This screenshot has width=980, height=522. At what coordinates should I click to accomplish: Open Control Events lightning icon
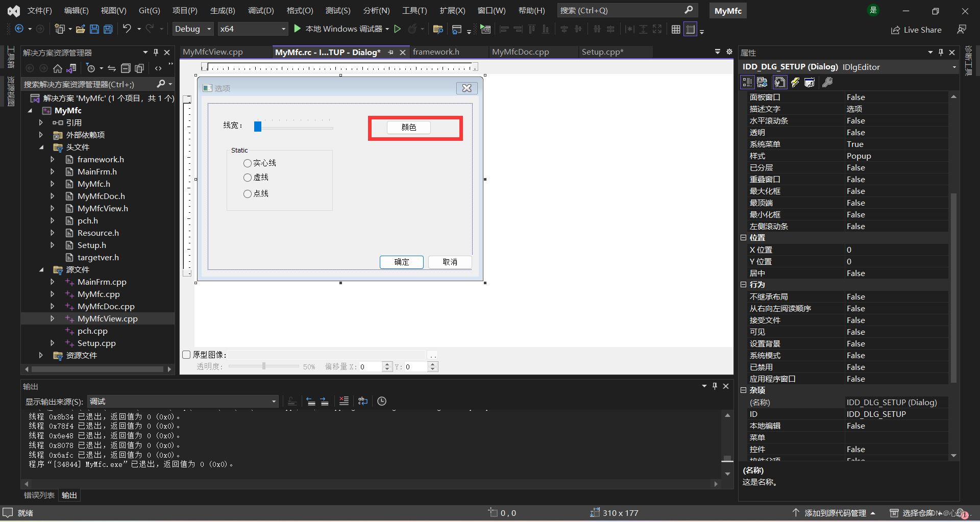click(795, 82)
